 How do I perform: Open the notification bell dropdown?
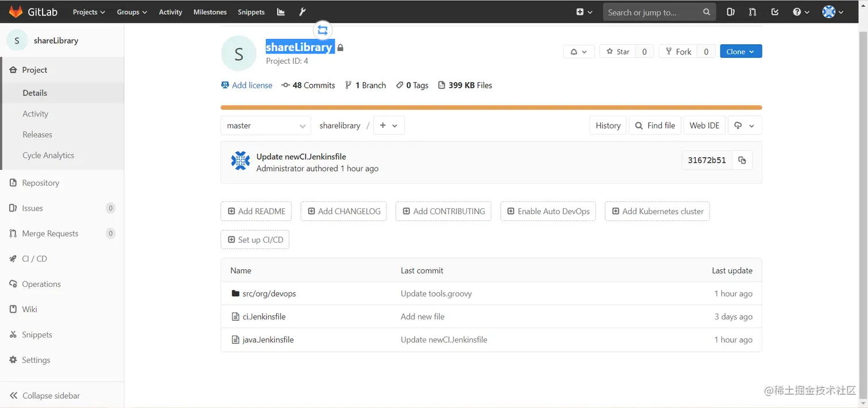578,52
